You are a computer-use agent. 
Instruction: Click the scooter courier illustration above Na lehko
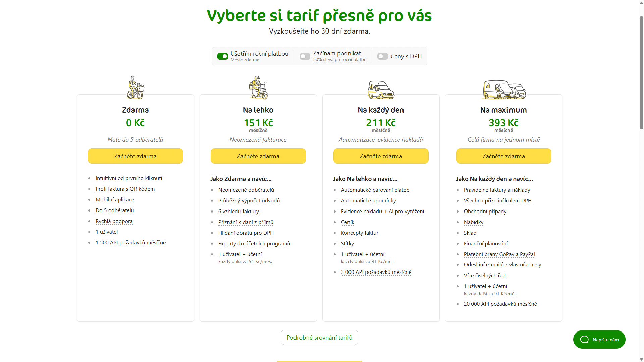(258, 87)
